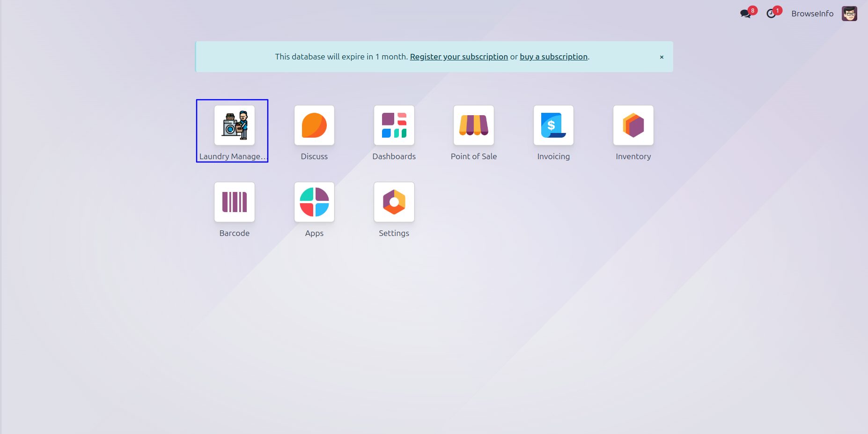The image size is (868, 434).
Task: Open the Laundry Management app icon
Action: [x=234, y=125]
